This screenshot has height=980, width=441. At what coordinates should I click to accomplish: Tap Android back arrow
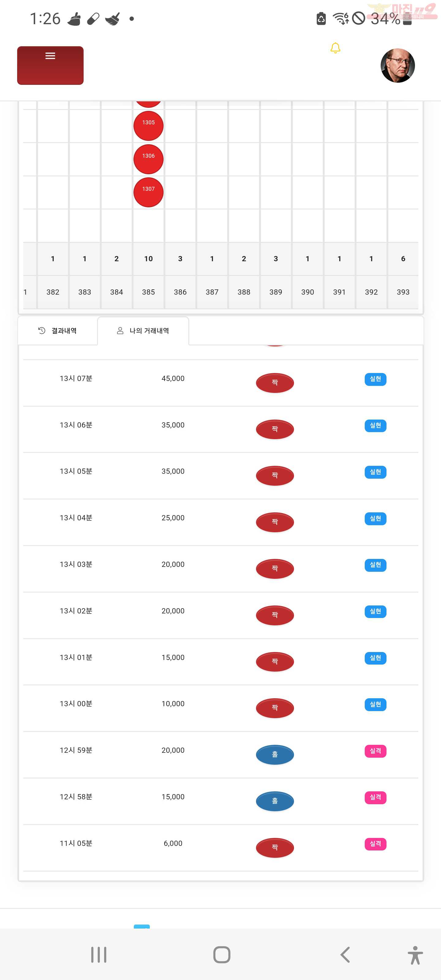point(345,955)
